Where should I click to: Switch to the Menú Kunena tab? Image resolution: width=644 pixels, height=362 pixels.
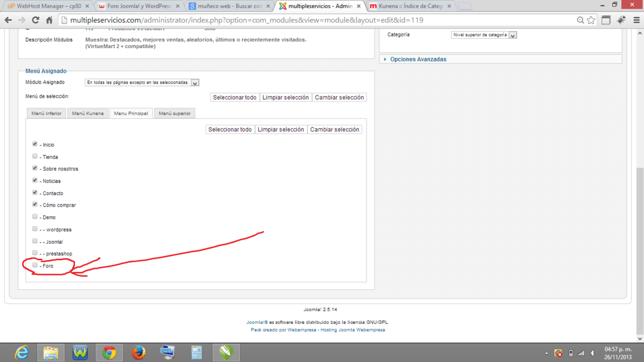point(88,114)
